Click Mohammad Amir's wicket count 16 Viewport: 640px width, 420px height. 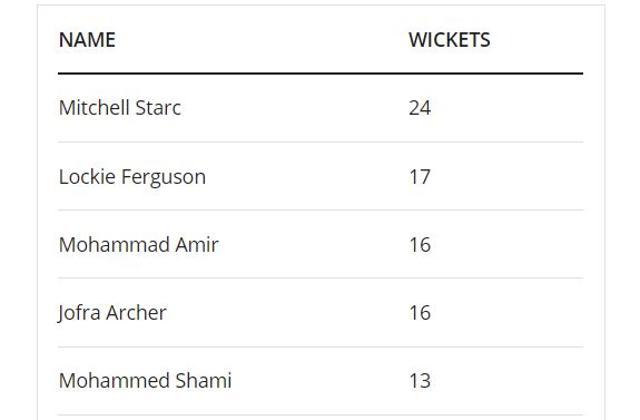420,245
